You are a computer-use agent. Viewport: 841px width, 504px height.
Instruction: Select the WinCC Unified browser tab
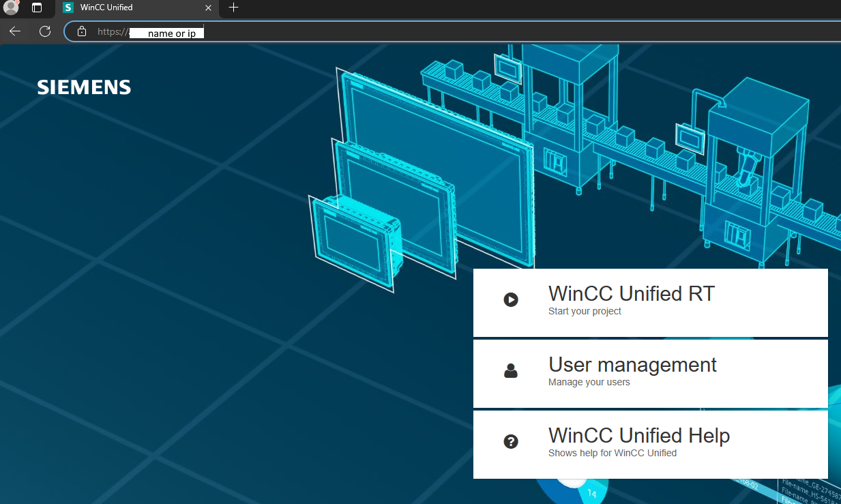[136, 8]
